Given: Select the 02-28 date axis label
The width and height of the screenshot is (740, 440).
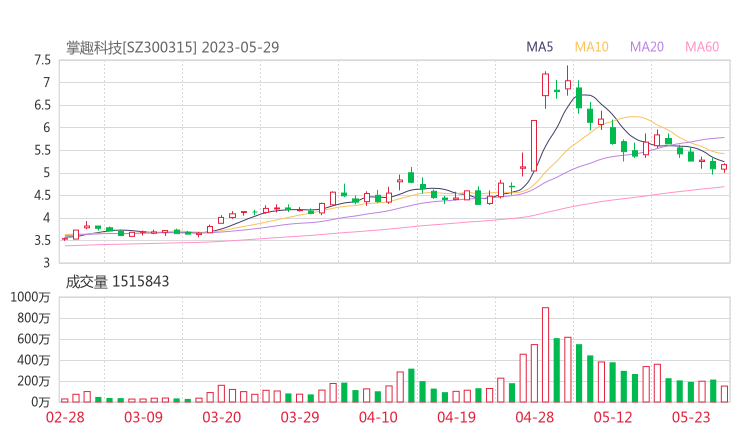Looking at the screenshot, I should tap(65, 417).
